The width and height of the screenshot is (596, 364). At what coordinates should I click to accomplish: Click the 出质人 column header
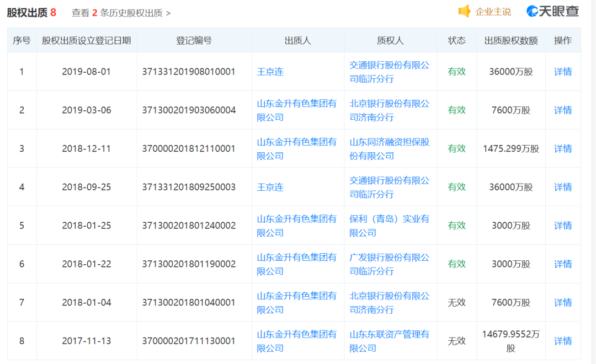pos(297,40)
